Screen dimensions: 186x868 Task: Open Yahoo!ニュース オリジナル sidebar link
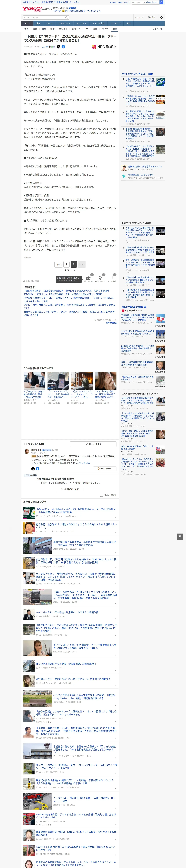[141, 175]
